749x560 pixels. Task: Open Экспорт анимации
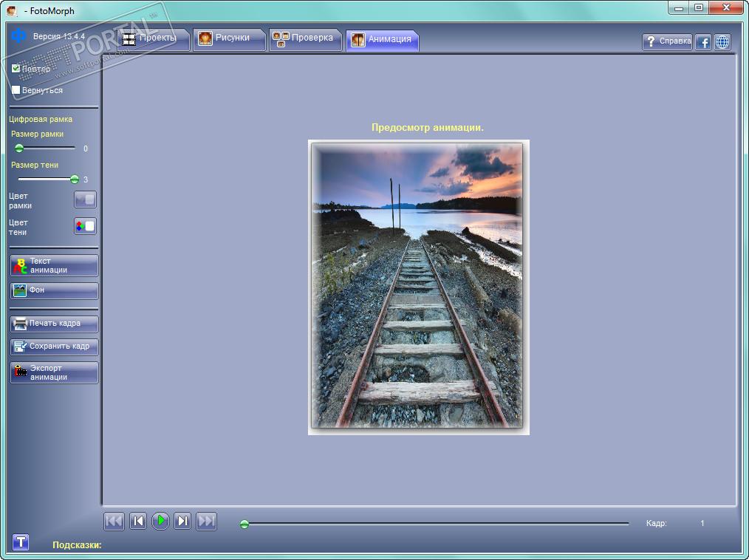point(54,372)
